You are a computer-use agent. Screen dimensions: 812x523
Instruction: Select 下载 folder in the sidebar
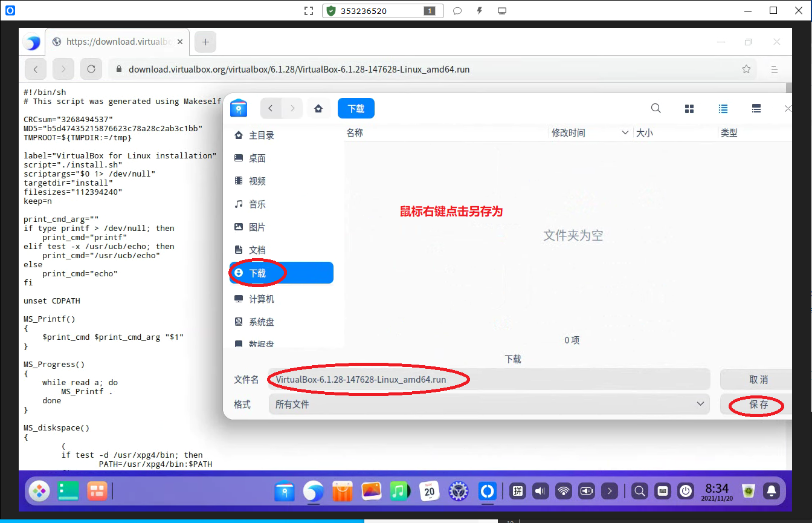pos(282,273)
